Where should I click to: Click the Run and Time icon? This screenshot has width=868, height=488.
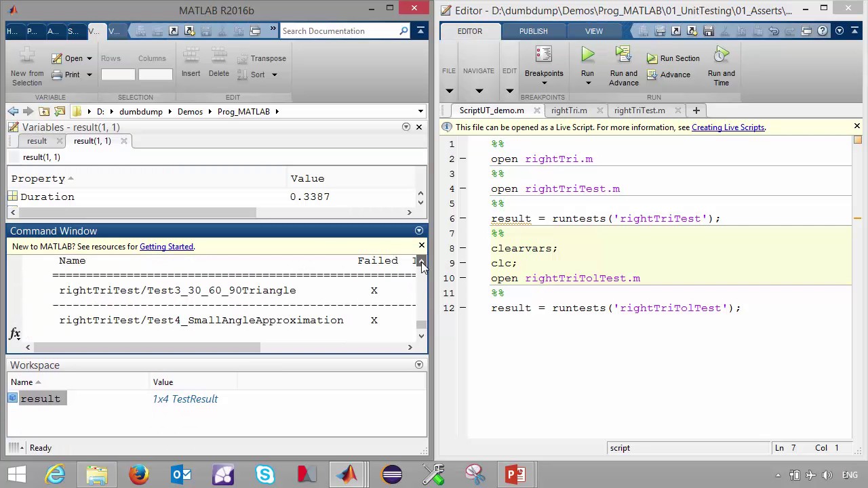[721, 55]
